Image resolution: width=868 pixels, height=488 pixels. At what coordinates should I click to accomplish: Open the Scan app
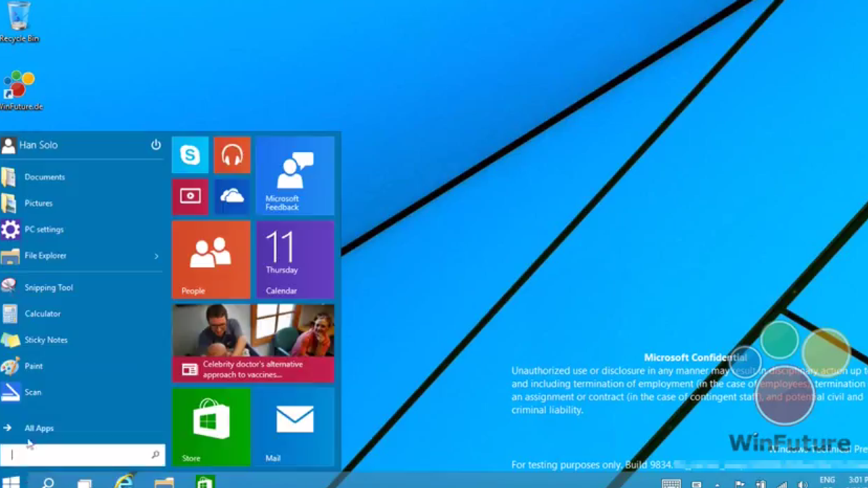(x=81, y=392)
